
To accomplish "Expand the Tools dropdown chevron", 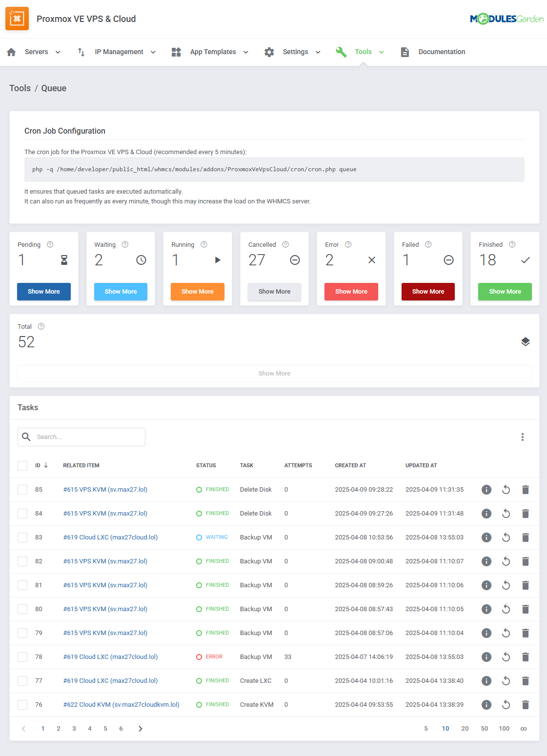I will [382, 52].
